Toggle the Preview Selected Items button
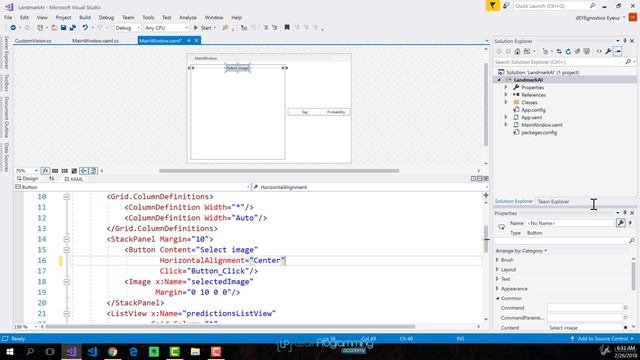Screen dimensions: 640x360 [x=93, y=171]
